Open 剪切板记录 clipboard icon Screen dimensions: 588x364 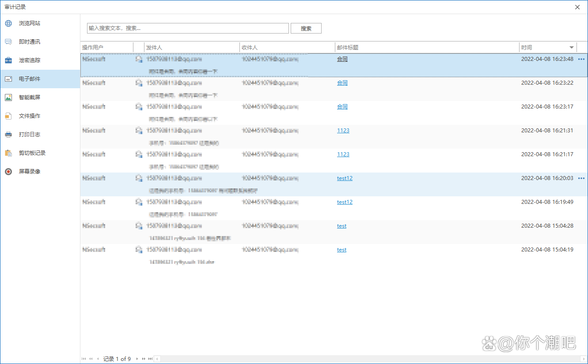coord(8,153)
